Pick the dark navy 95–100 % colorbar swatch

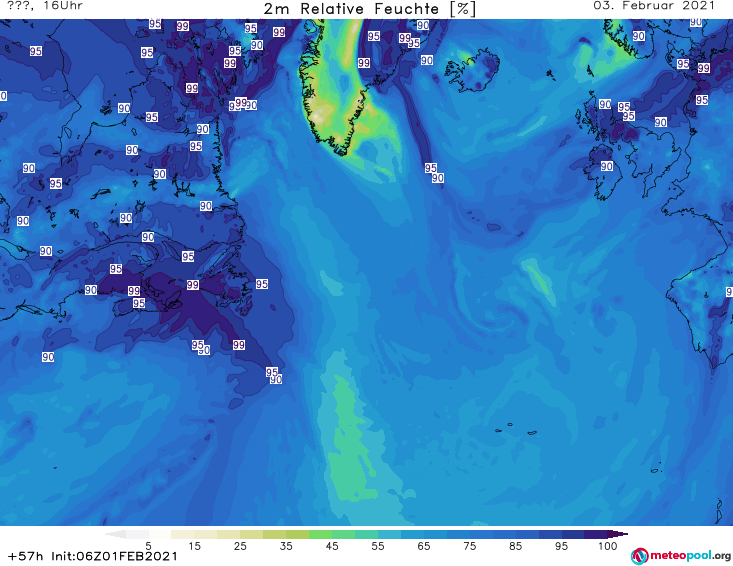click(x=573, y=534)
